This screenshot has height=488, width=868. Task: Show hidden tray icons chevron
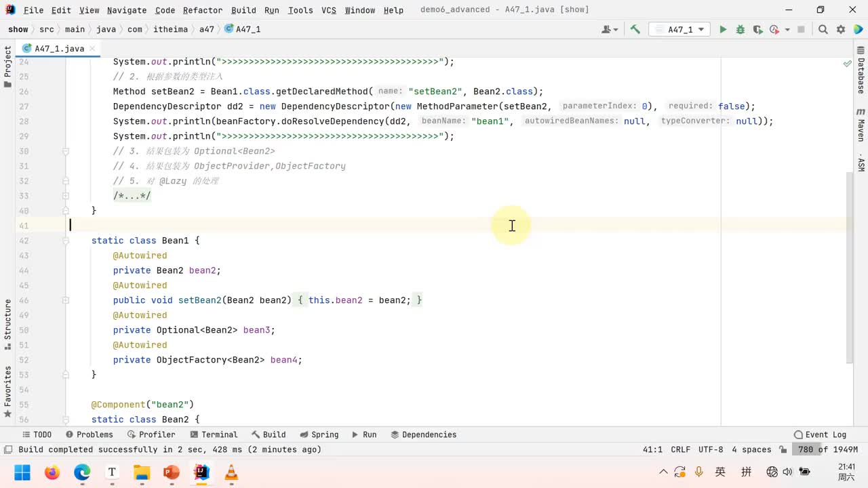[x=663, y=472]
